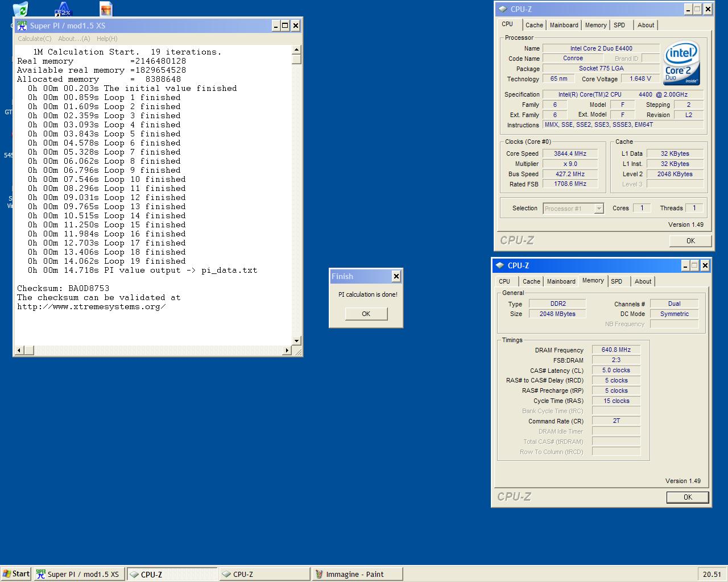Click the Super PI vertical scrollbar up arrow
This screenshot has width=728, height=582.
point(296,51)
